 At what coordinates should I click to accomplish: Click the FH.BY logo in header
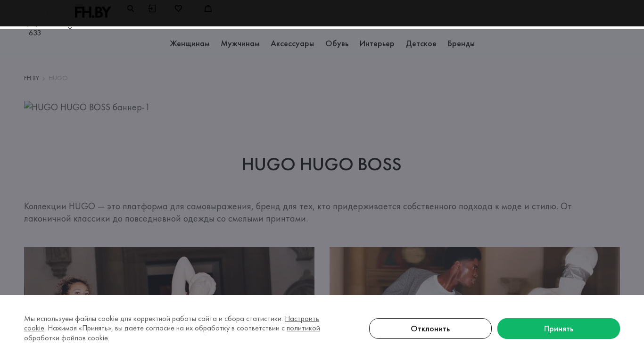tap(93, 12)
